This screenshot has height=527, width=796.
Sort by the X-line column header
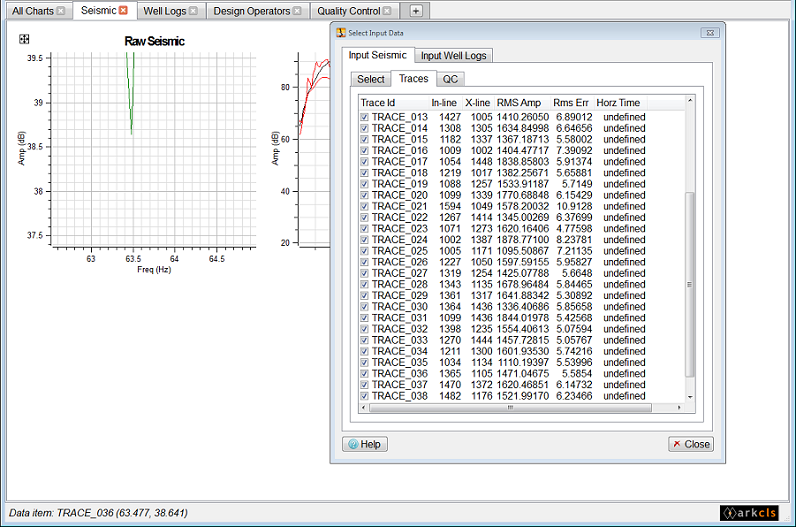click(478, 103)
